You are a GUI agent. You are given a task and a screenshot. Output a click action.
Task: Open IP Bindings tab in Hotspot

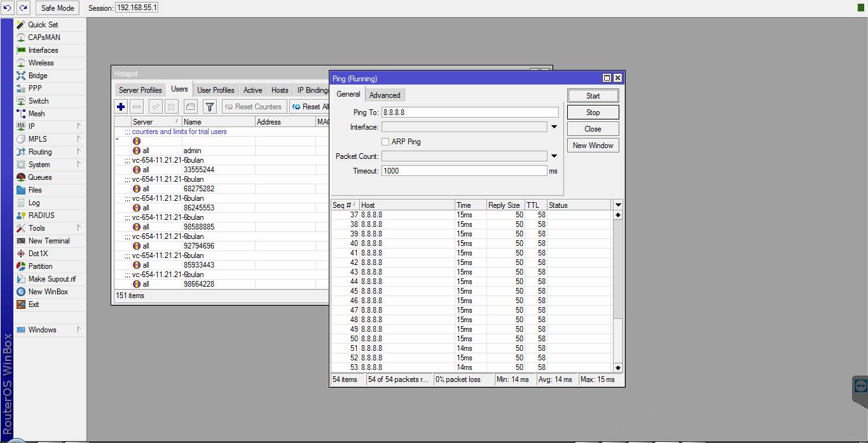click(x=313, y=90)
